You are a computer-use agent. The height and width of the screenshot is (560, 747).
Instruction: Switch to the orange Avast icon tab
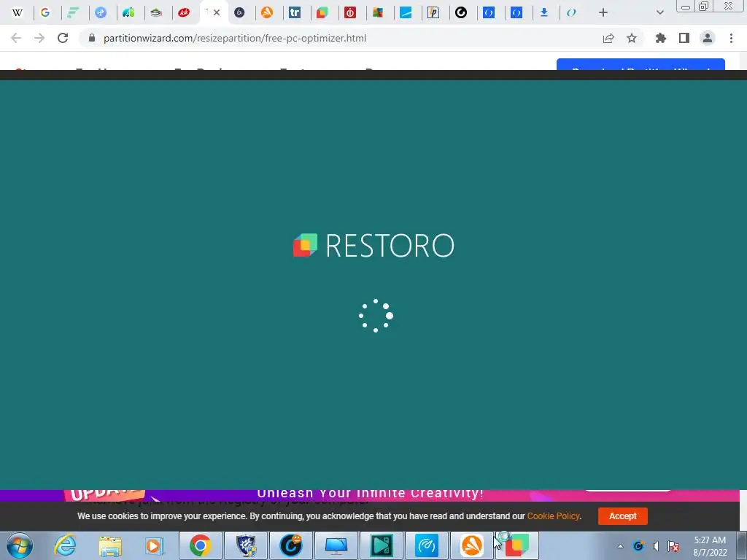tap(267, 13)
